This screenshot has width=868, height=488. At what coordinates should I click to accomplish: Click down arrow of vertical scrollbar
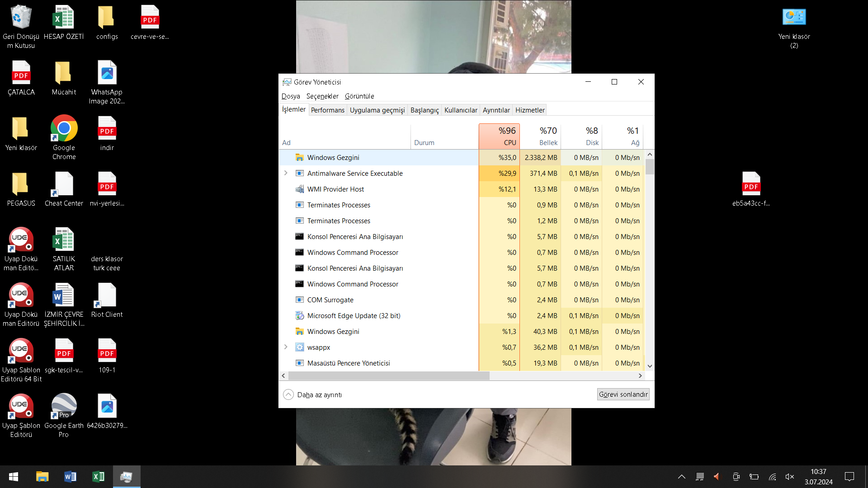[650, 366]
